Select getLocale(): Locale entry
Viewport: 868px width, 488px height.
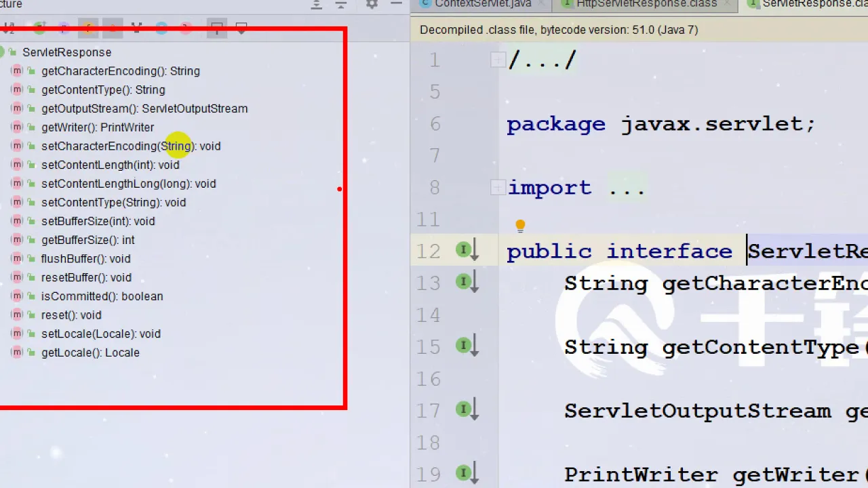pyautogui.click(x=90, y=352)
